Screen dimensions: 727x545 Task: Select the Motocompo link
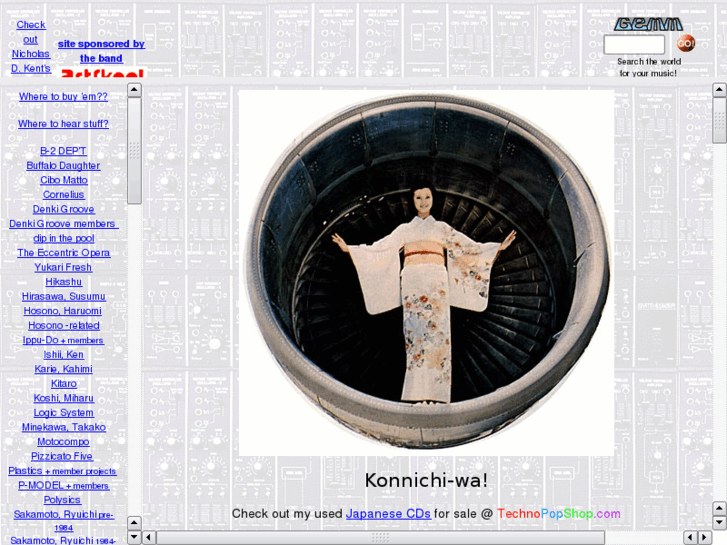click(64, 442)
